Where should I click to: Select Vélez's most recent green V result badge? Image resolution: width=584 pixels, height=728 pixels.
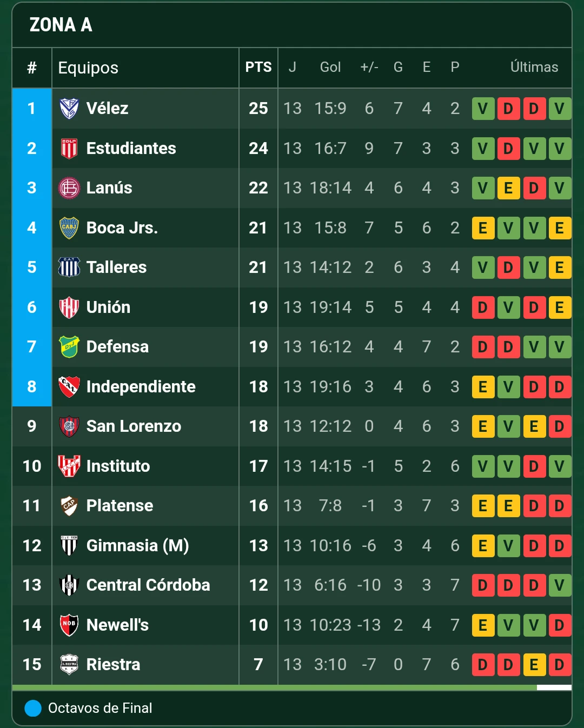pyautogui.click(x=560, y=108)
